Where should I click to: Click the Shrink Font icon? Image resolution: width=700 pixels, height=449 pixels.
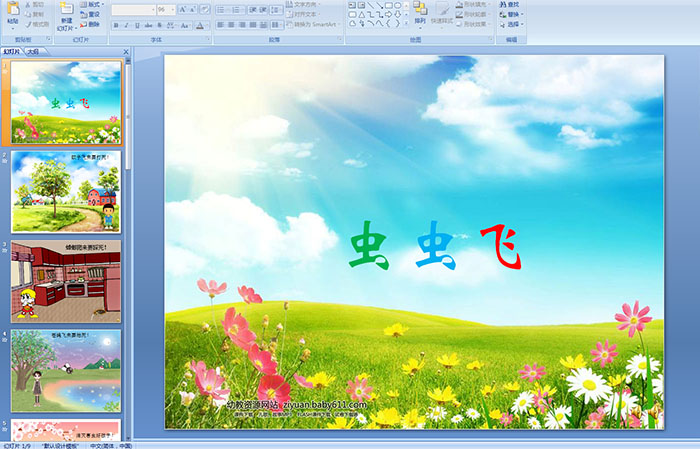click(x=193, y=9)
